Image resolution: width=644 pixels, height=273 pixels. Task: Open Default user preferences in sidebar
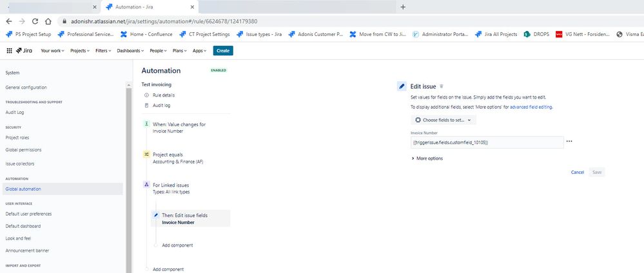(x=28, y=214)
